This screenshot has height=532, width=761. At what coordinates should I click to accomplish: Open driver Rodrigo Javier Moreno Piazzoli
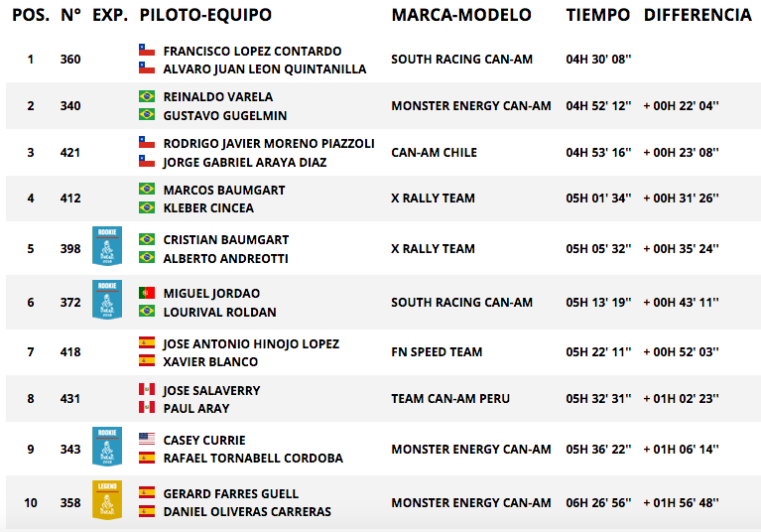(x=269, y=144)
